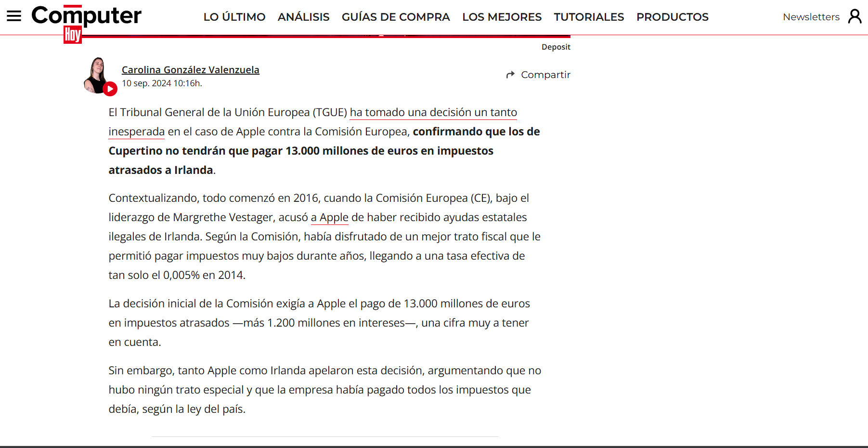Click the share arrow icon
Screen dimensions: 868x448
click(510, 75)
